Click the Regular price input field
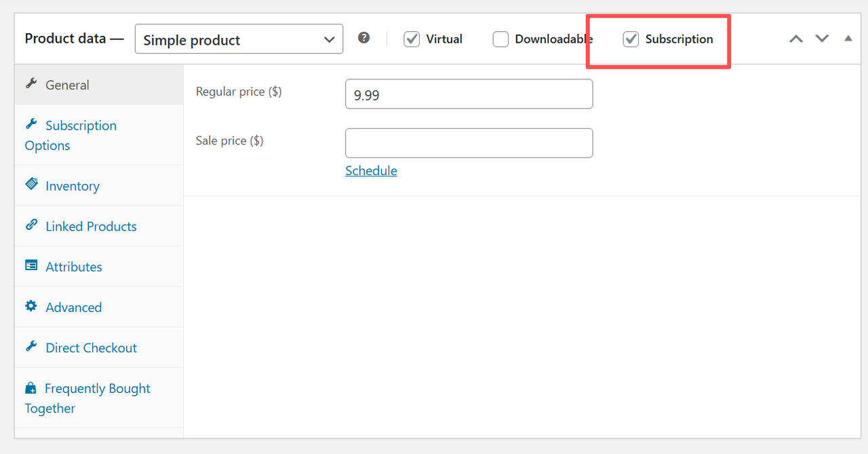Screen dimensions: 868x454 click(x=469, y=94)
